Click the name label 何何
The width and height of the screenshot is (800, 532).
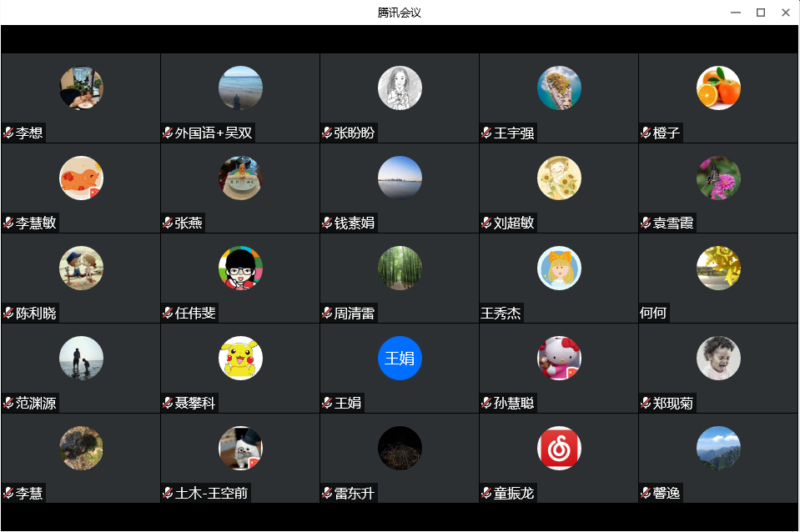pyautogui.click(x=653, y=314)
